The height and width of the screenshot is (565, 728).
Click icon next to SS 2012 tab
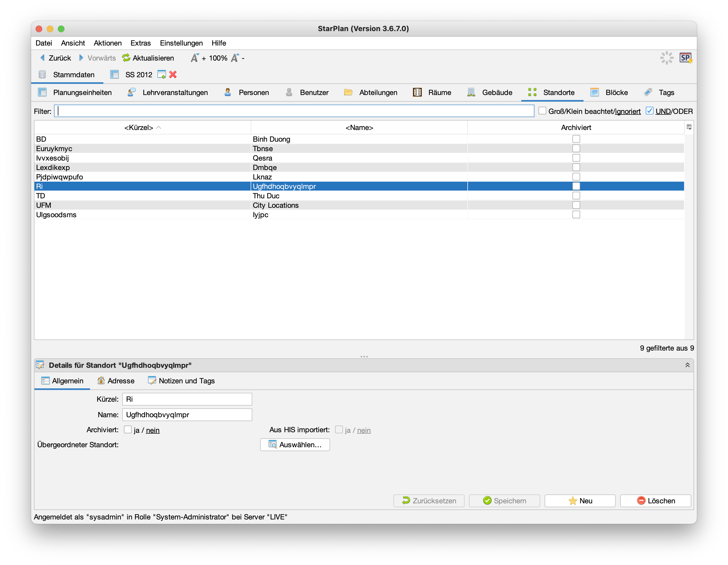[162, 75]
